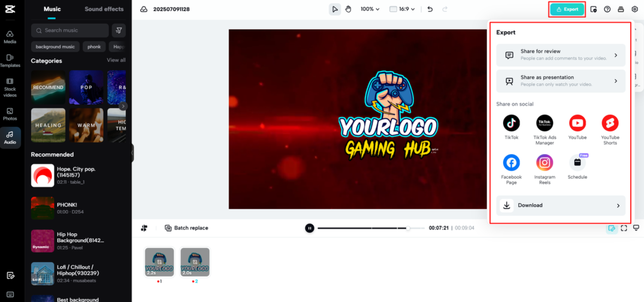The image size is (644, 302).
Task: Open the zoom level 100% dropdown
Action: [x=370, y=9]
